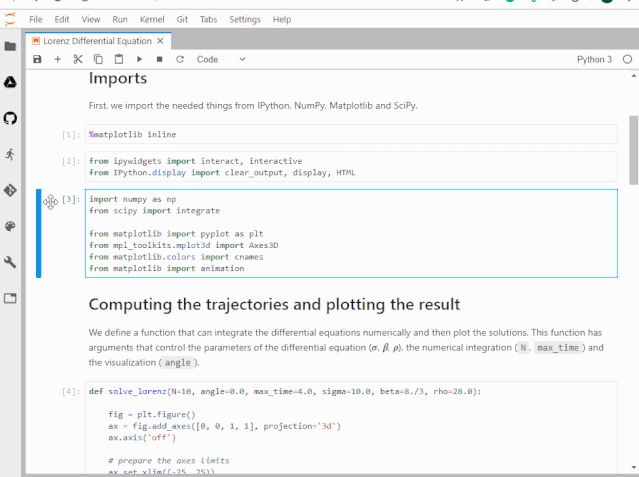
Task: Click the 'First, we import the needed things' paragraph
Action: (x=253, y=106)
